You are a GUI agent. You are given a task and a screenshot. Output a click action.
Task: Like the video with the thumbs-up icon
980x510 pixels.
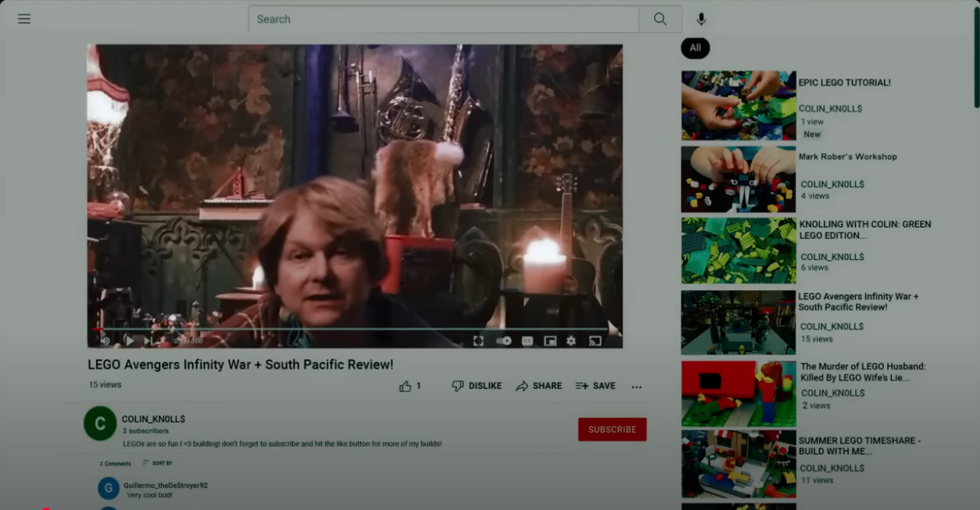pyautogui.click(x=406, y=386)
